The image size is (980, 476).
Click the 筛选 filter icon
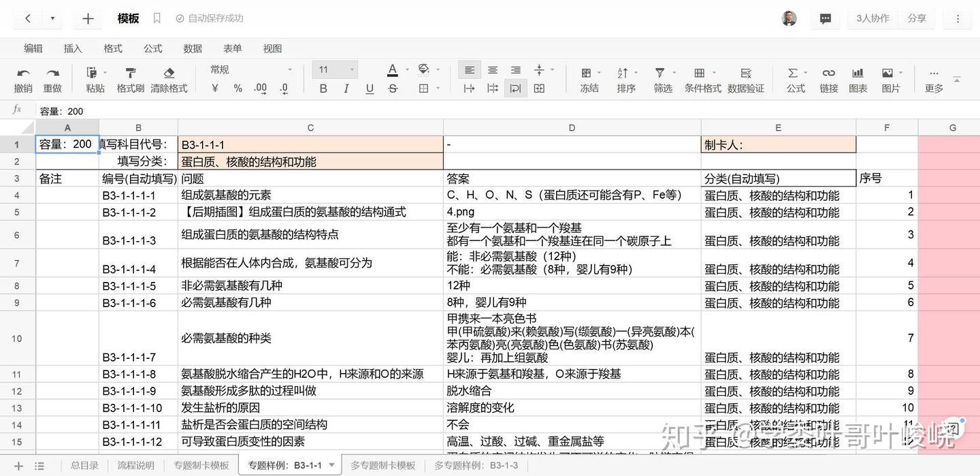659,73
